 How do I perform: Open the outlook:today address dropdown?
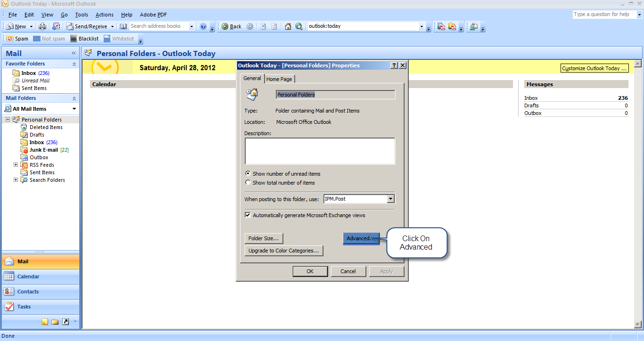tap(421, 26)
